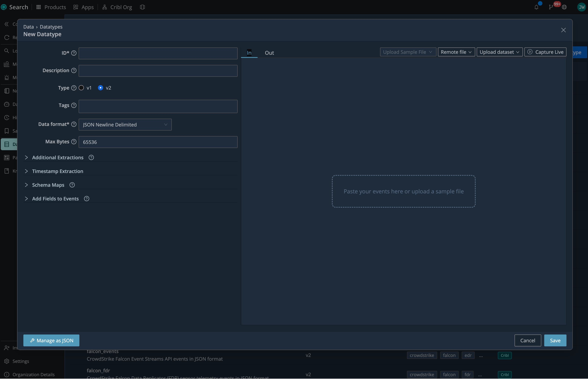
Task: Switch to the Out tab
Action: 269,53
